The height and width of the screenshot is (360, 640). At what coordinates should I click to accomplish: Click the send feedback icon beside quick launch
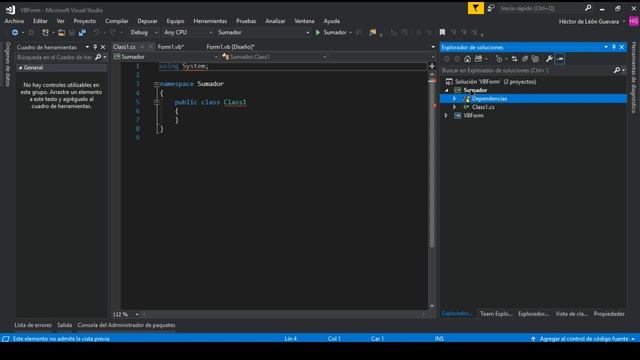(491, 8)
